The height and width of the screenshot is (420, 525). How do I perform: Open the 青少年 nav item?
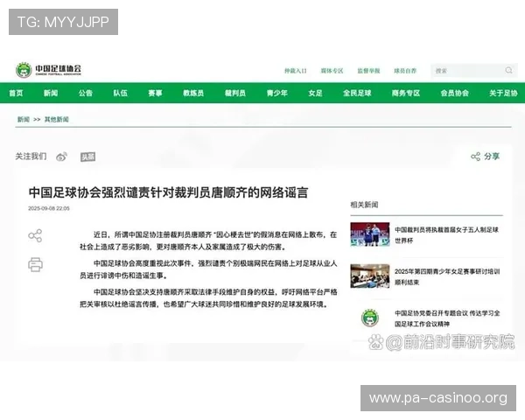coord(277,93)
